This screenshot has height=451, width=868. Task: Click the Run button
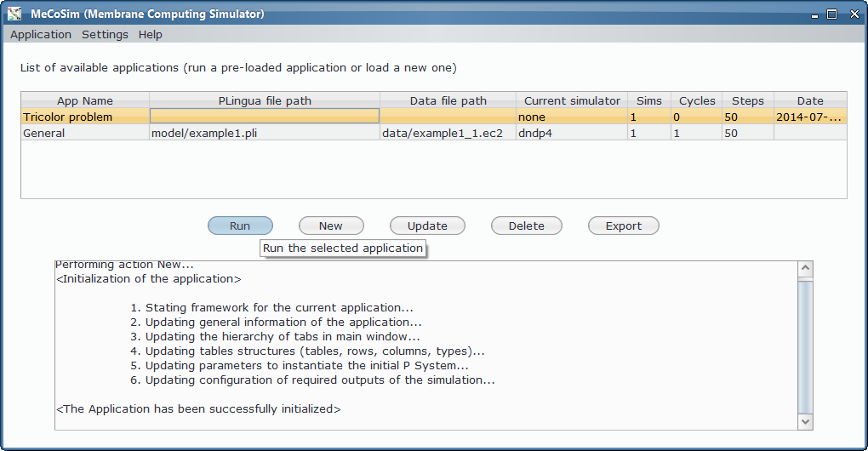[240, 225]
